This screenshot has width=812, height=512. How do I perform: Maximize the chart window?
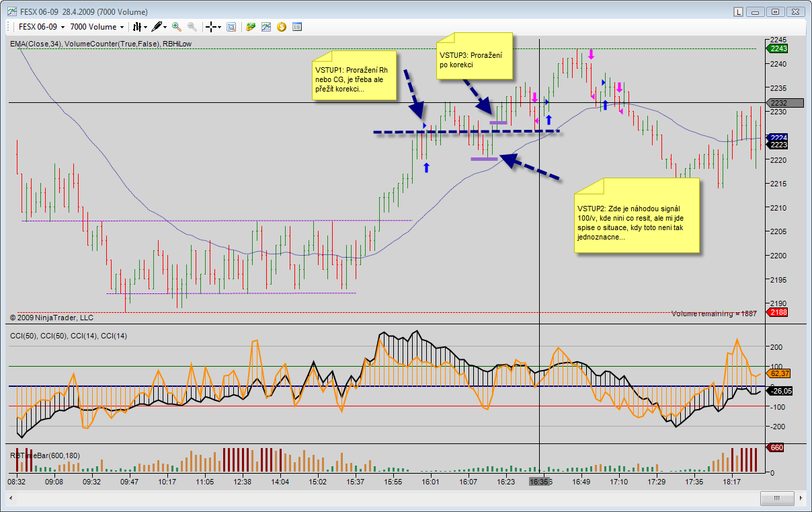pos(775,11)
